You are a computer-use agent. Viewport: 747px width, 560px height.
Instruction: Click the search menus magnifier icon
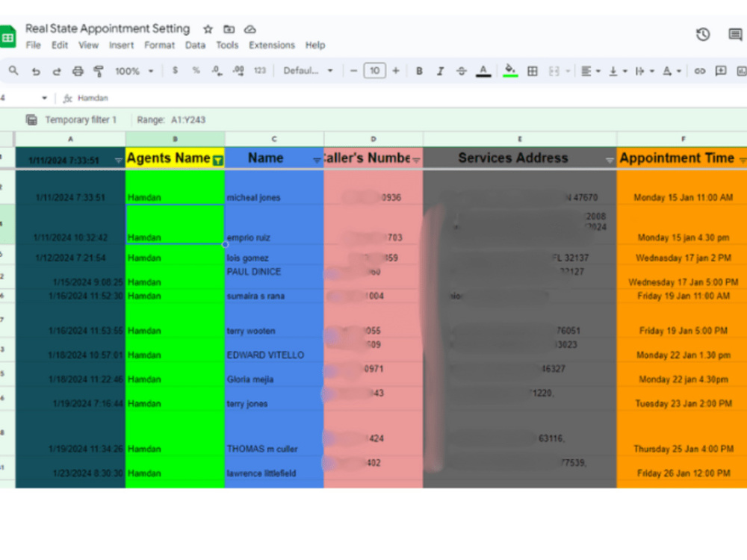13,71
